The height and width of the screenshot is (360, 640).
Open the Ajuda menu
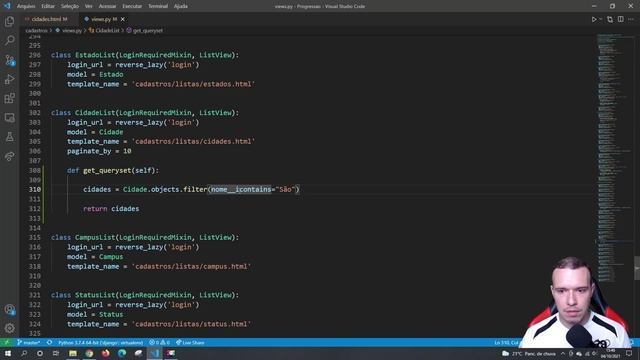point(181,6)
